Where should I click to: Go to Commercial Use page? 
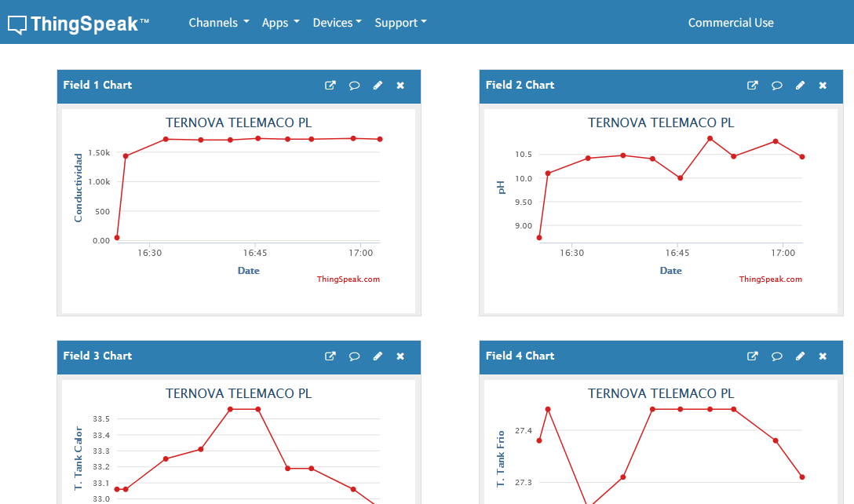(731, 23)
